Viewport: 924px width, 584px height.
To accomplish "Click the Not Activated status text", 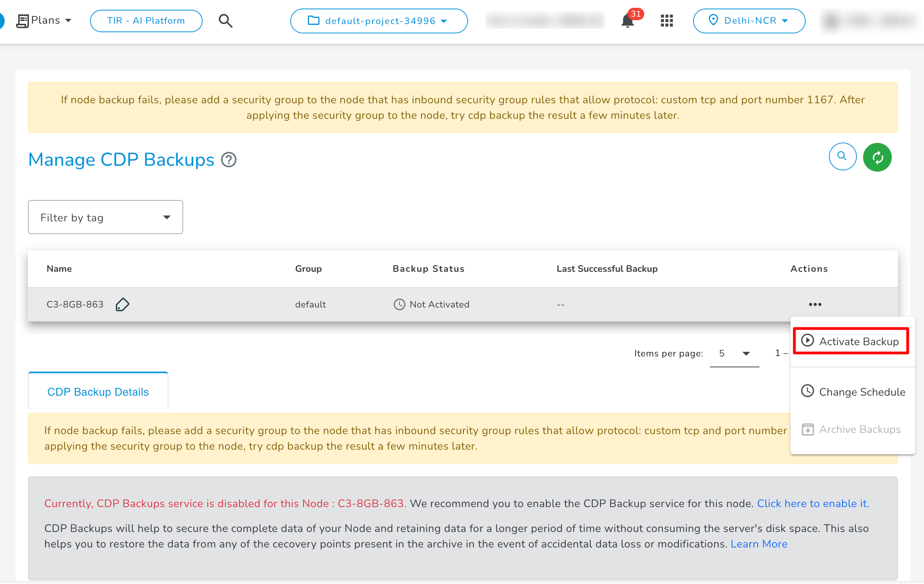I will click(x=439, y=304).
